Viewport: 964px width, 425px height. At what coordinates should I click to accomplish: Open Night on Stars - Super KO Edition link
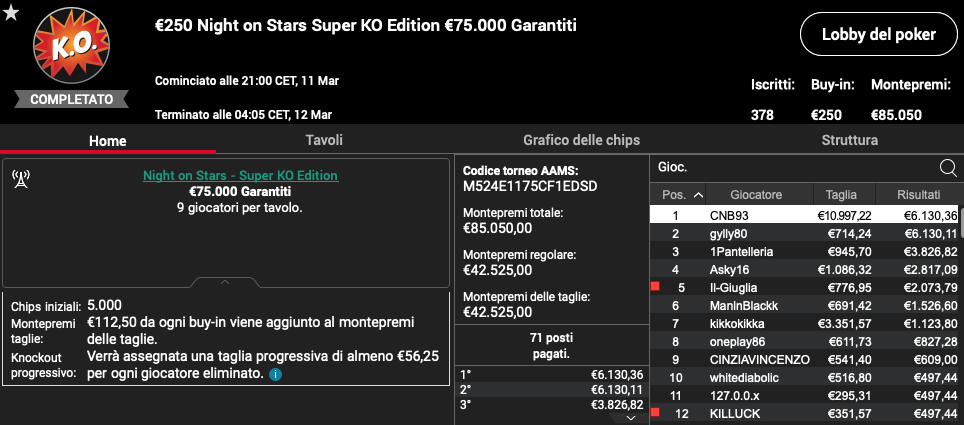click(240, 175)
